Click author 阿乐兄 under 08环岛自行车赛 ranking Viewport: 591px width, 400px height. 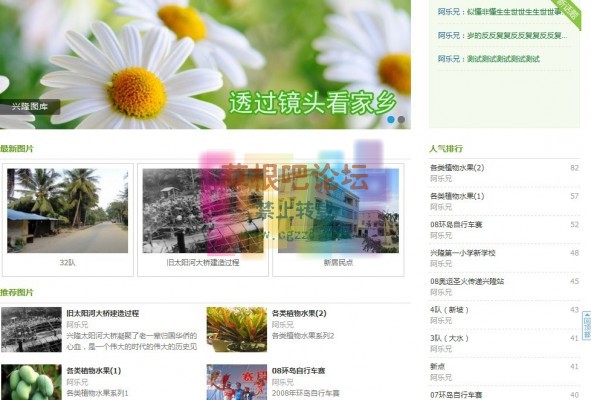pyautogui.click(x=441, y=236)
